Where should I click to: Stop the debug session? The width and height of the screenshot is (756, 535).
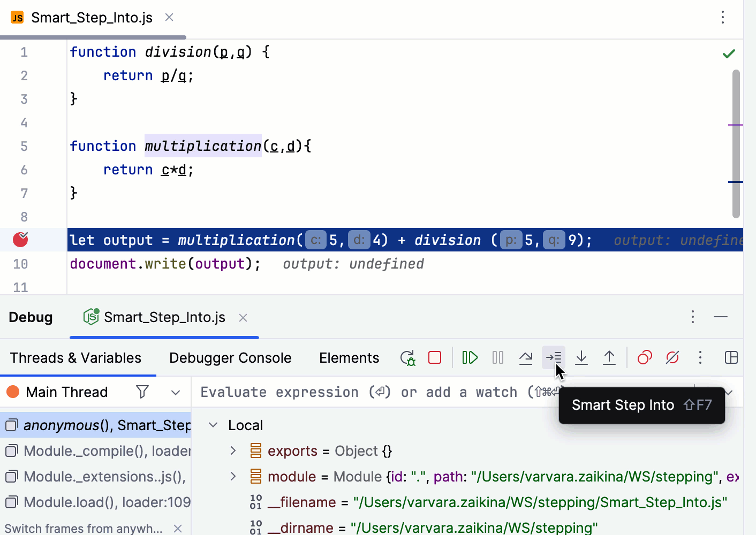pyautogui.click(x=435, y=357)
